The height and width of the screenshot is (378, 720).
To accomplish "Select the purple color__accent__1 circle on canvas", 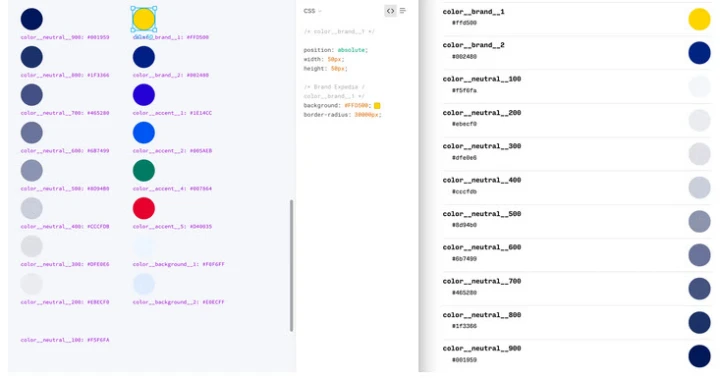I will 144,95.
